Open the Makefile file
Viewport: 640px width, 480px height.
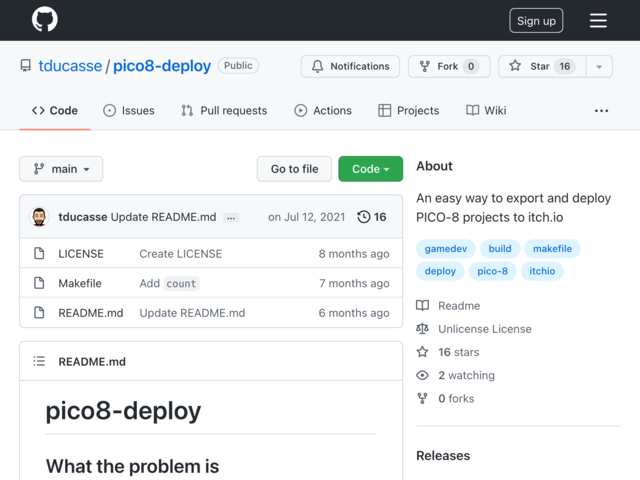point(80,283)
